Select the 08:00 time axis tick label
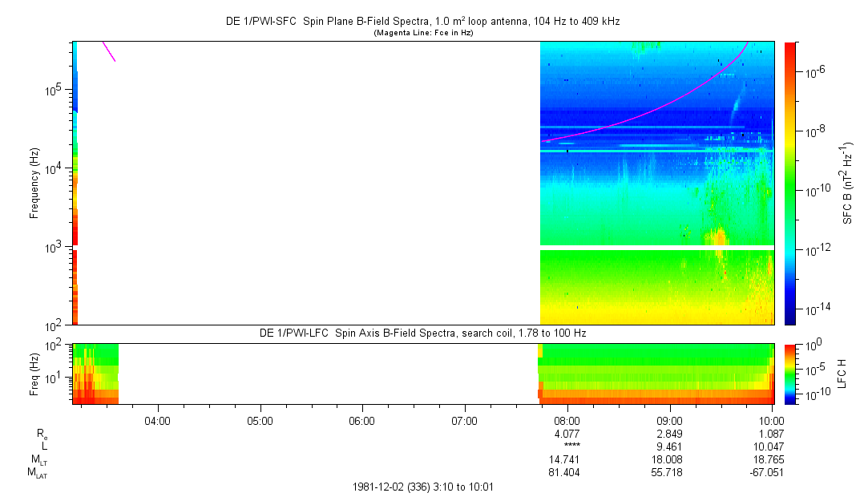The height and width of the screenshot is (497, 868). click(567, 420)
